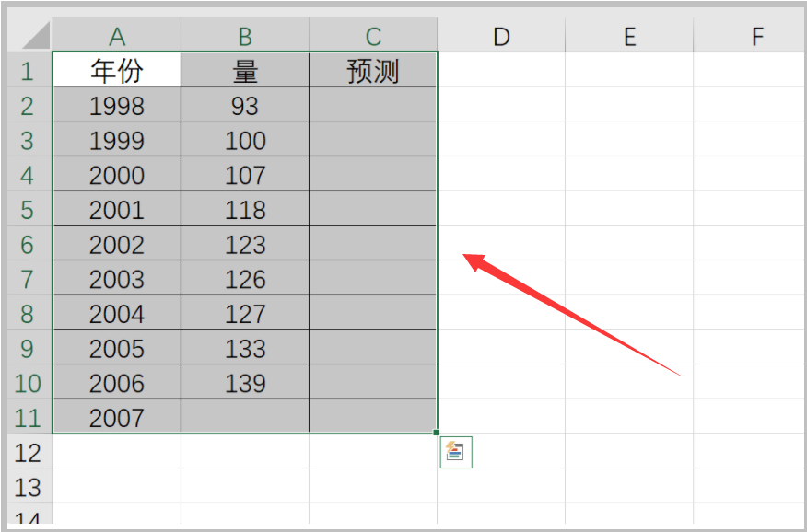Select empty cell B11 next to 2007
This screenshot has width=807, height=532.
point(245,417)
